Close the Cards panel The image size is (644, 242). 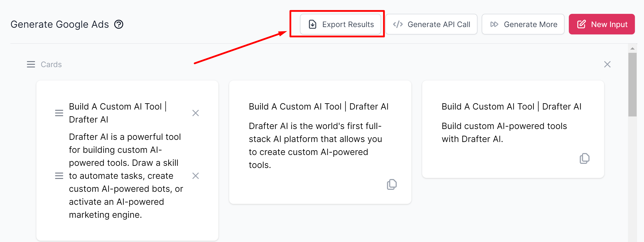(607, 65)
